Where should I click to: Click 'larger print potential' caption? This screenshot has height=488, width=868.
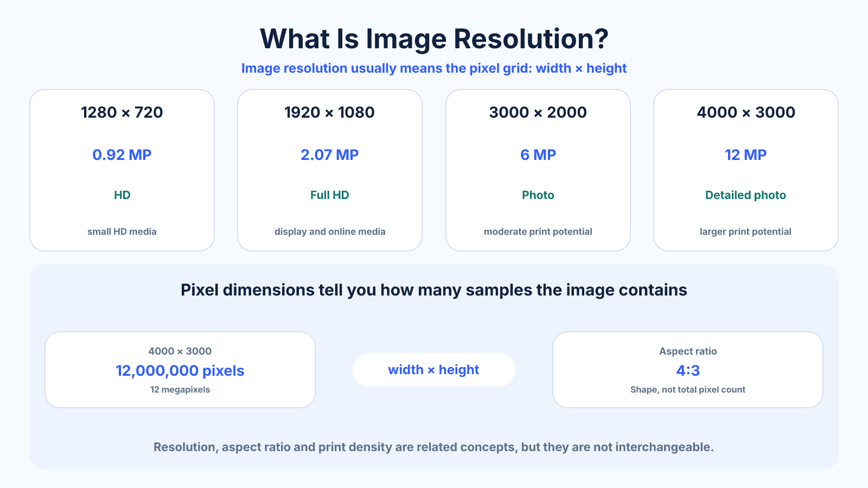coord(746,232)
